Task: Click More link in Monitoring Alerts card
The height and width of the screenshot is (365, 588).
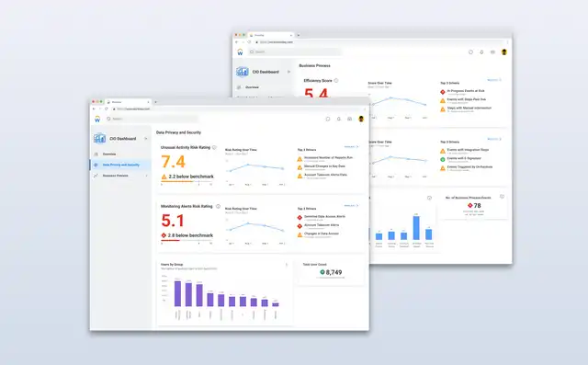Action: tap(351, 206)
